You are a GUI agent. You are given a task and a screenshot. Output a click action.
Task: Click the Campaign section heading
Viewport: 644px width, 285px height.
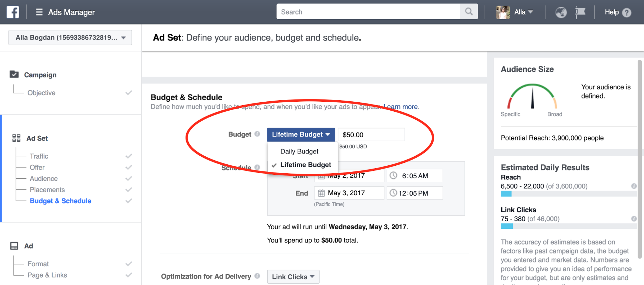pyautogui.click(x=40, y=75)
